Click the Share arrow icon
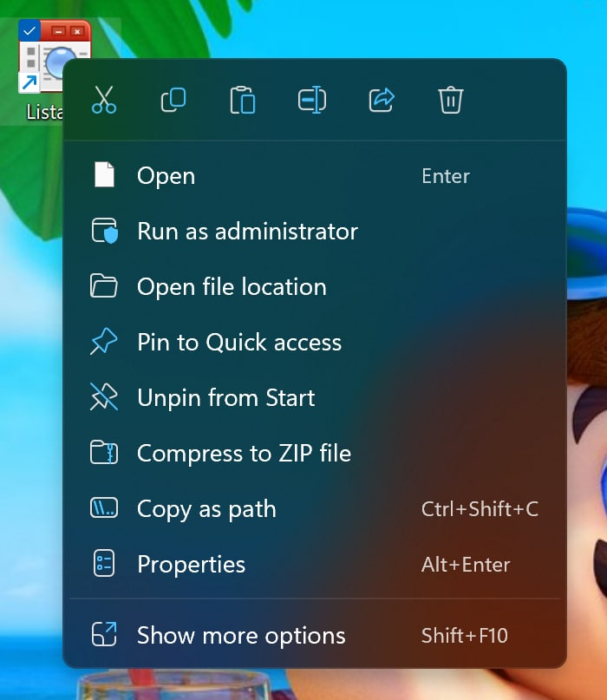 click(382, 100)
